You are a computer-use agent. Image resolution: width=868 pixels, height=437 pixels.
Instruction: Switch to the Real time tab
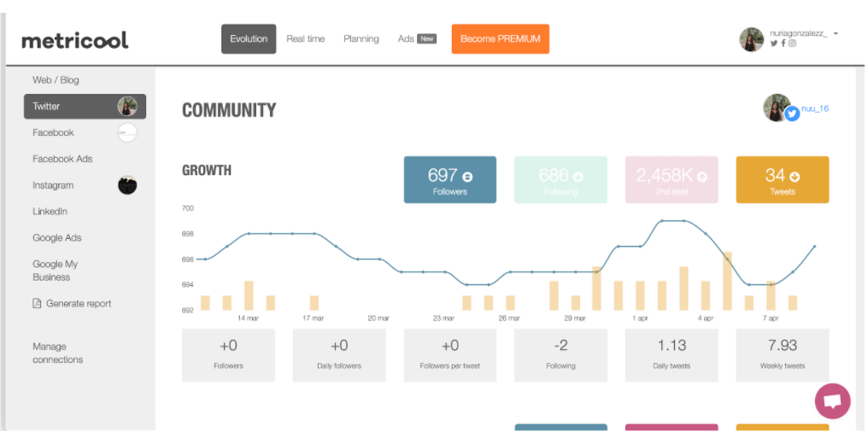point(306,38)
